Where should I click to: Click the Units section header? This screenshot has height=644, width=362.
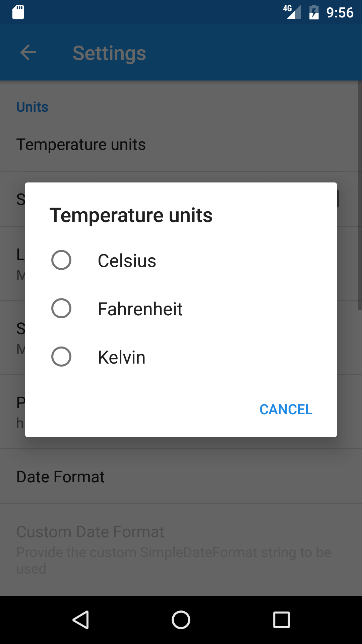click(32, 107)
